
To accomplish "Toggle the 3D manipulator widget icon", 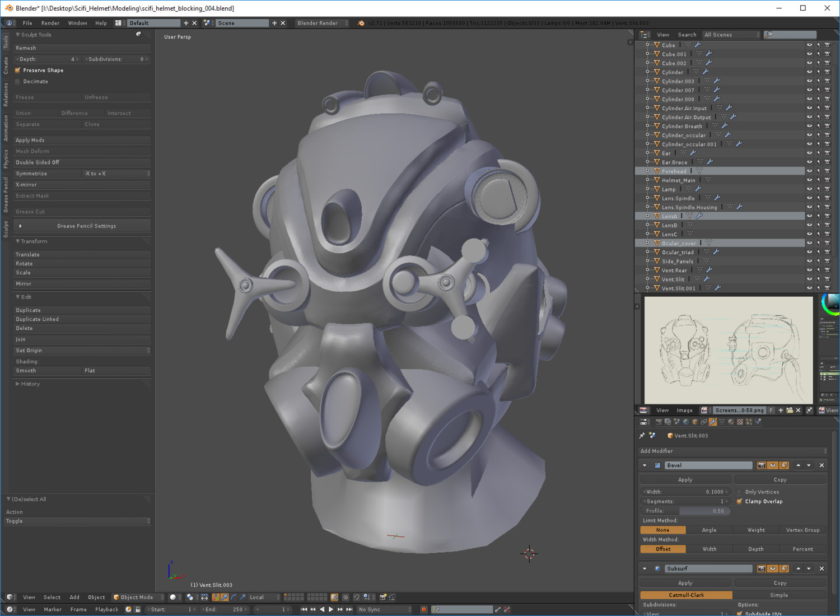I will [216, 597].
